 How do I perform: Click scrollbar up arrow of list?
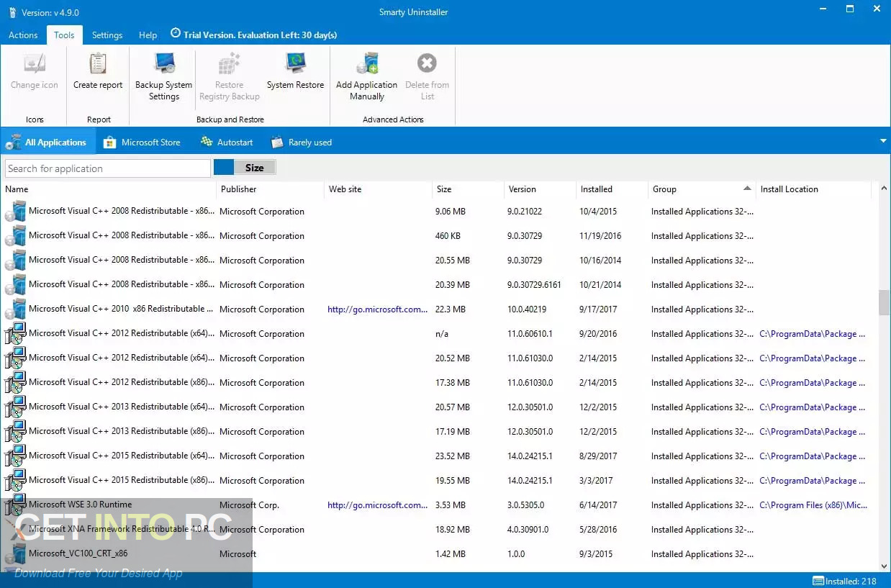884,189
